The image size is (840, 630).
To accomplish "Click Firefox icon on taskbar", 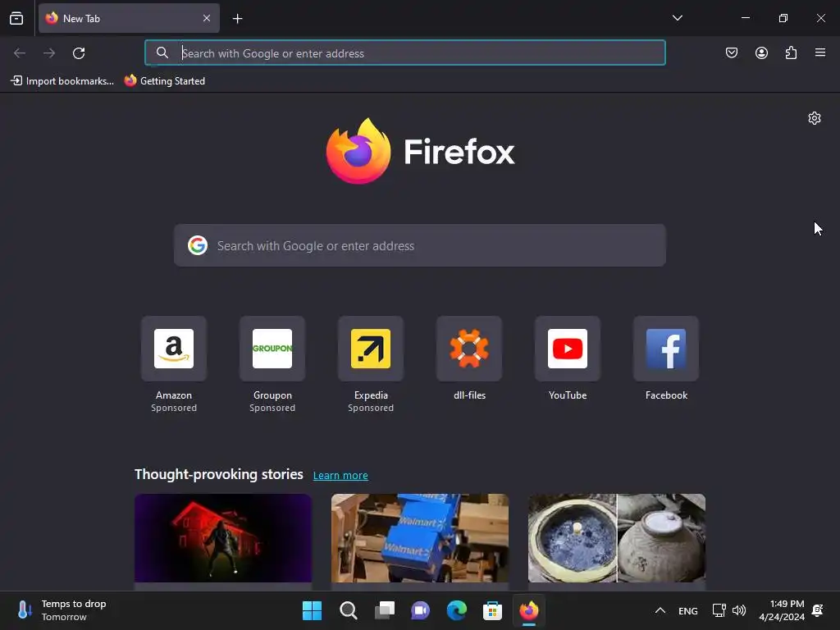I will coord(529,610).
